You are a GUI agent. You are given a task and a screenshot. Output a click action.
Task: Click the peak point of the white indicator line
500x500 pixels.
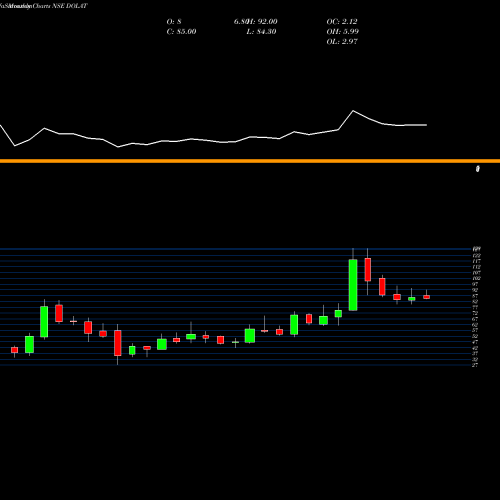click(353, 111)
